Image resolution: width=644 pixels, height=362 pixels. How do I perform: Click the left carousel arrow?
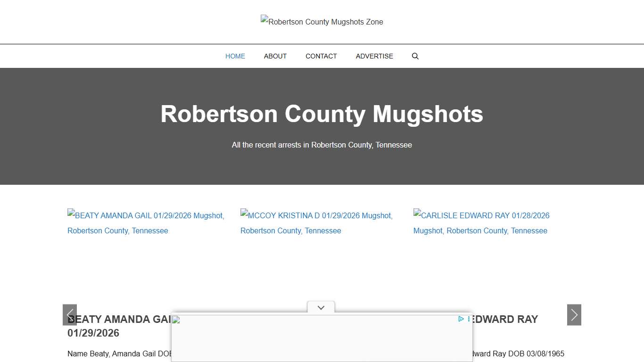[70, 315]
